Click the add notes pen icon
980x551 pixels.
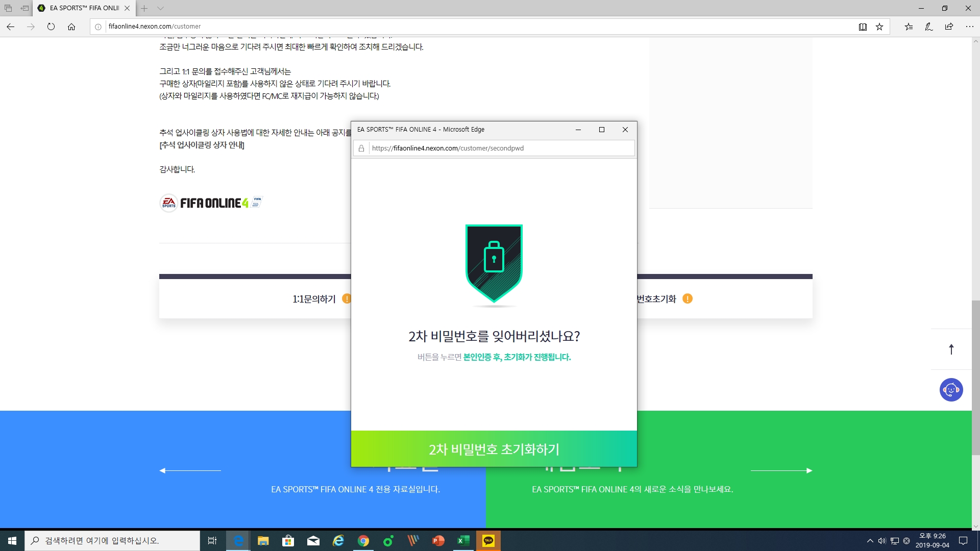pyautogui.click(x=929, y=27)
